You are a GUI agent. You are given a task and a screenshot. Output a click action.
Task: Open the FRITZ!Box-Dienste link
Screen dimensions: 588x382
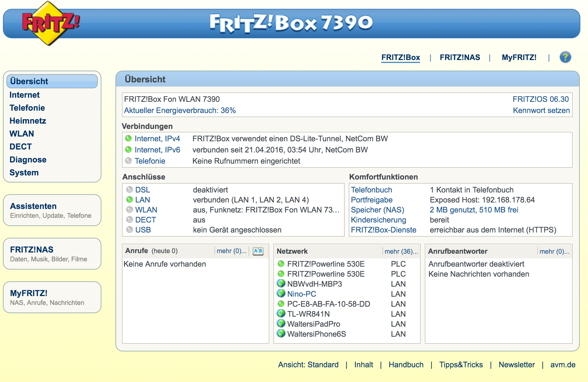[384, 230]
